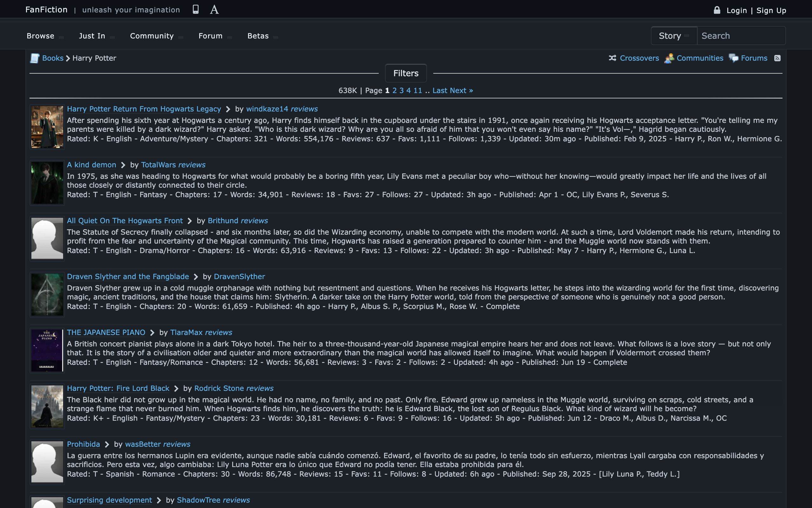Screen dimensions: 812x508
Task: Click chevron after Draven Slyther and the Fangblade
Action: pyautogui.click(x=196, y=277)
